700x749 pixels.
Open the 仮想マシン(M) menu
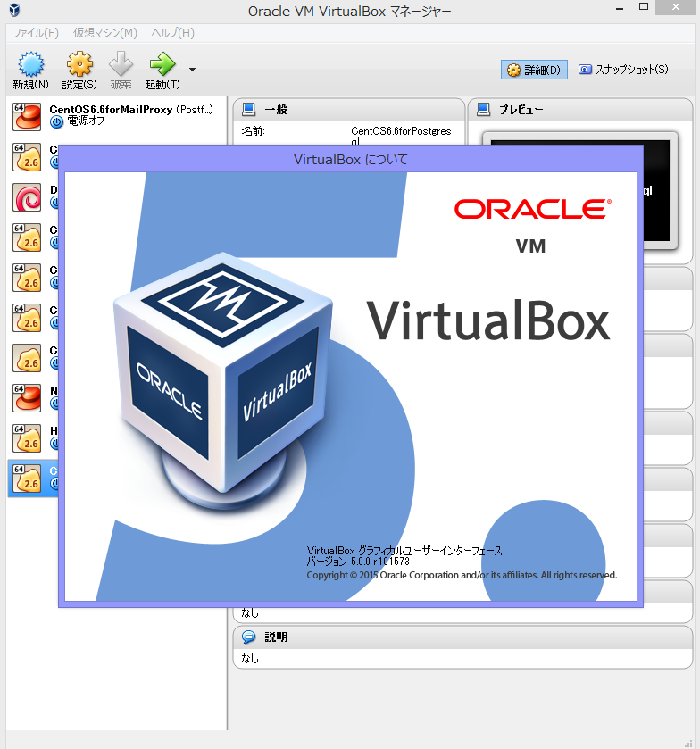tap(105, 33)
